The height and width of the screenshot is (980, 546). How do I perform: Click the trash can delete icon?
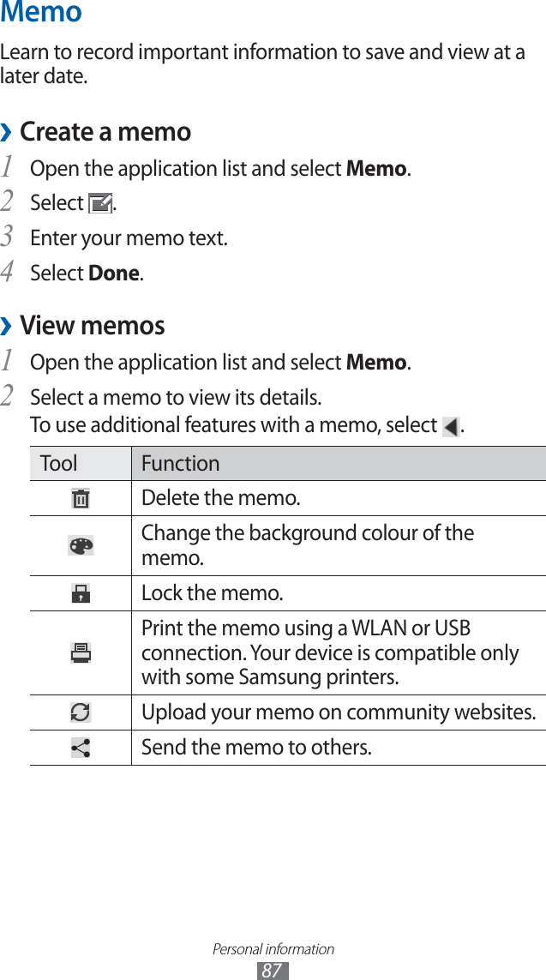(x=81, y=498)
